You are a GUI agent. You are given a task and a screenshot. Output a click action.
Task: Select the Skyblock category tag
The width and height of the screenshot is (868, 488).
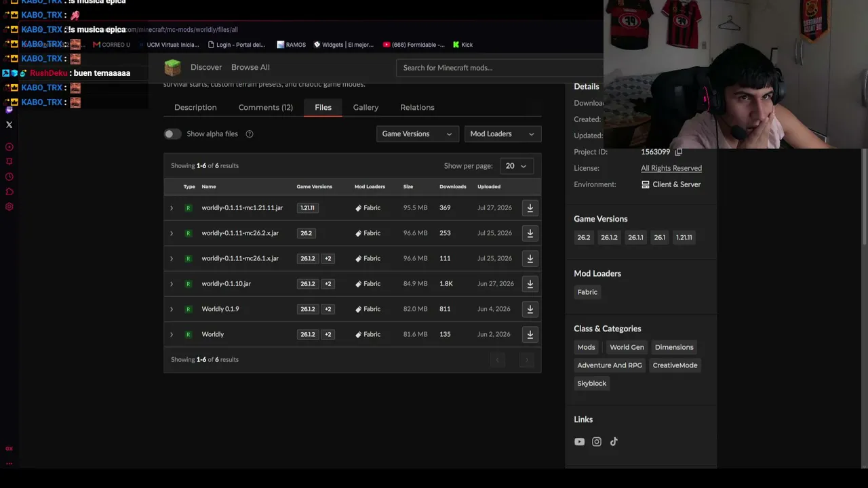tap(592, 384)
